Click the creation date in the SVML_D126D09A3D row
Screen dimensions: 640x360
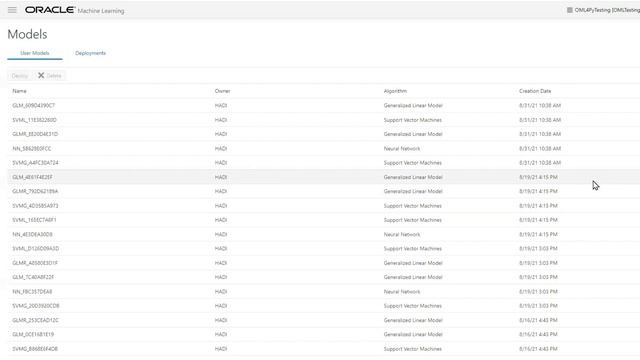point(538,249)
